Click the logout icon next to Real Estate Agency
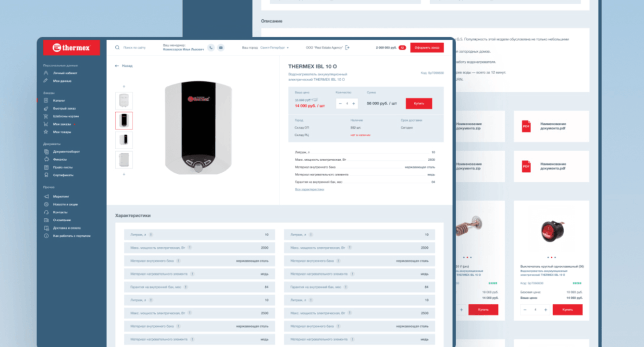The width and height of the screenshot is (644, 347). coord(347,48)
